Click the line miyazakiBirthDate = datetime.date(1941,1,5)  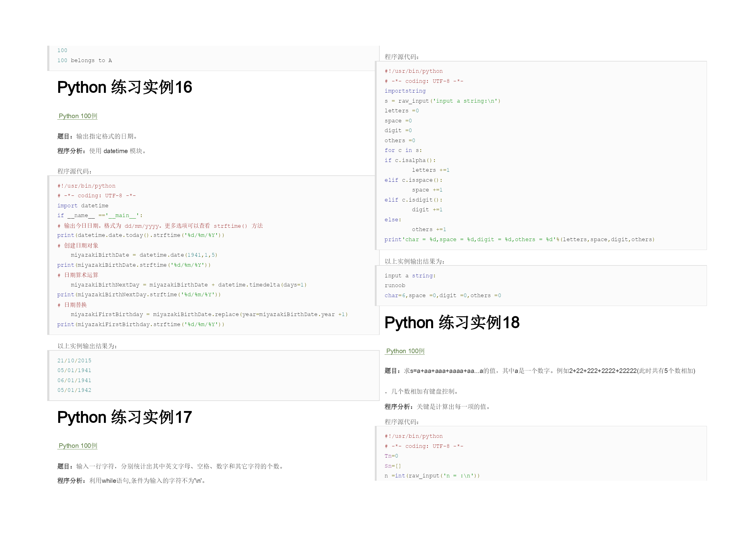[144, 255]
